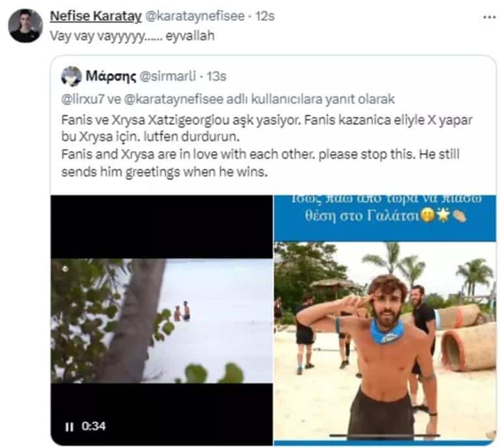Image resolution: width=501 pixels, height=448 pixels.
Task: Click the 13s timestamp on quoted tweet
Action: tap(215, 76)
